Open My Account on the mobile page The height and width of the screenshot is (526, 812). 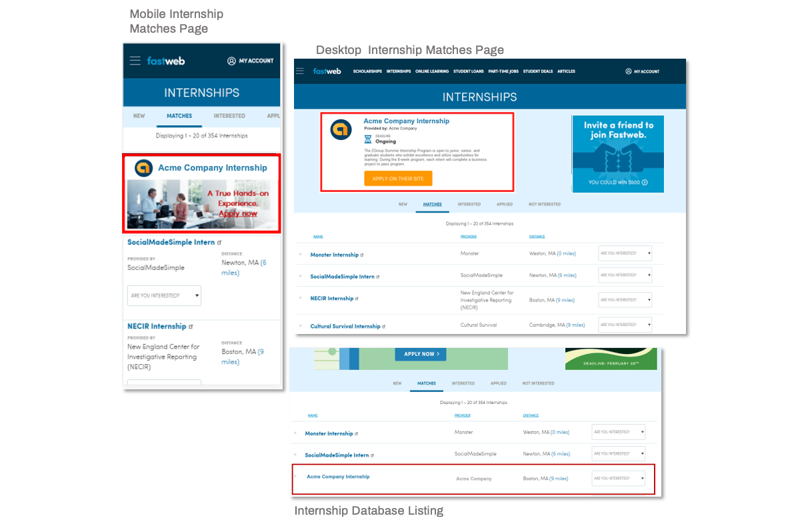coord(250,61)
